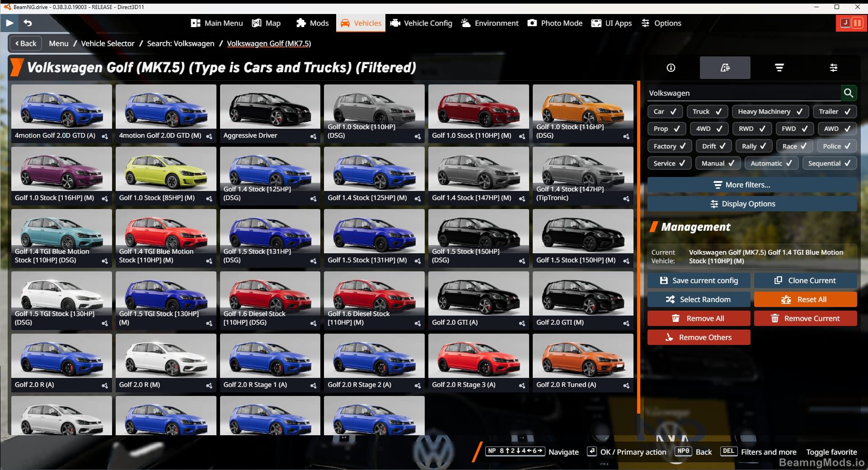The height and width of the screenshot is (470, 868).
Task: Click the Volkswagen Golf (MK7.5) breadcrumb link
Action: click(x=269, y=43)
